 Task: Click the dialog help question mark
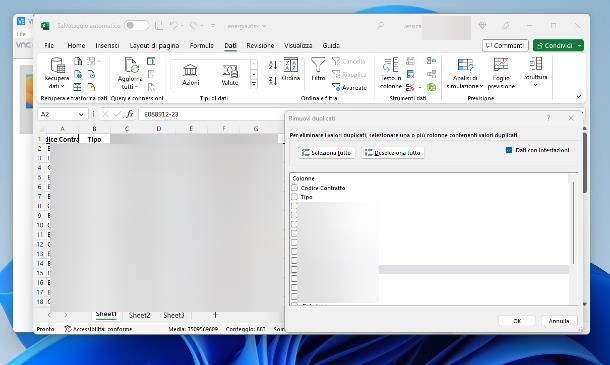tap(549, 118)
